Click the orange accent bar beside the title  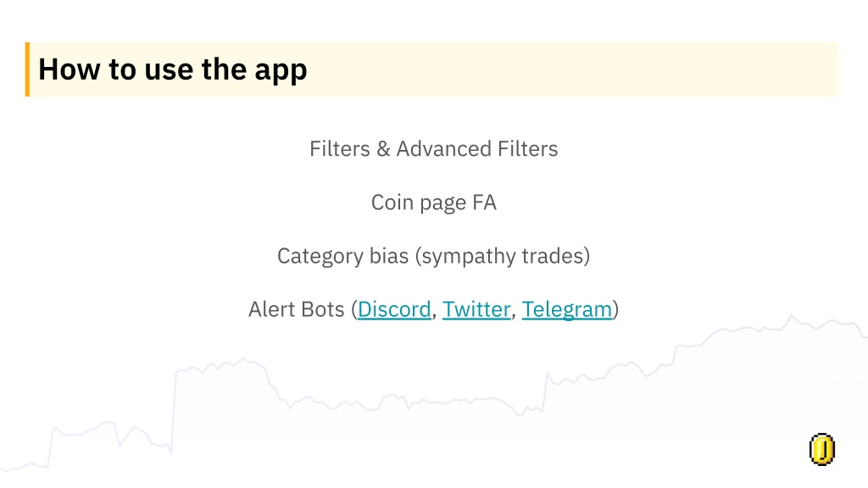click(27, 69)
